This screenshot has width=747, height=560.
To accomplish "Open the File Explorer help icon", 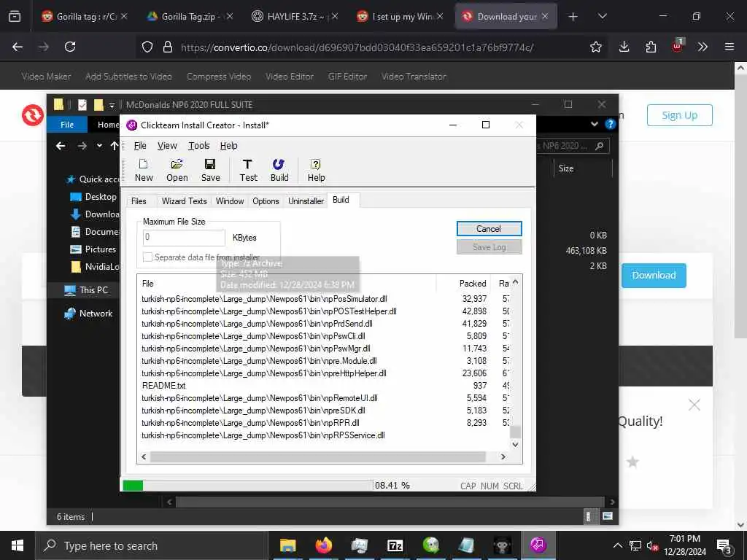I will pyautogui.click(x=610, y=124).
